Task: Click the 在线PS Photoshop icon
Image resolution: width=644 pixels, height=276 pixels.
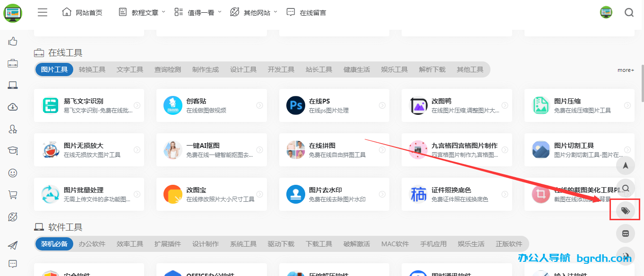Action: pyautogui.click(x=296, y=105)
